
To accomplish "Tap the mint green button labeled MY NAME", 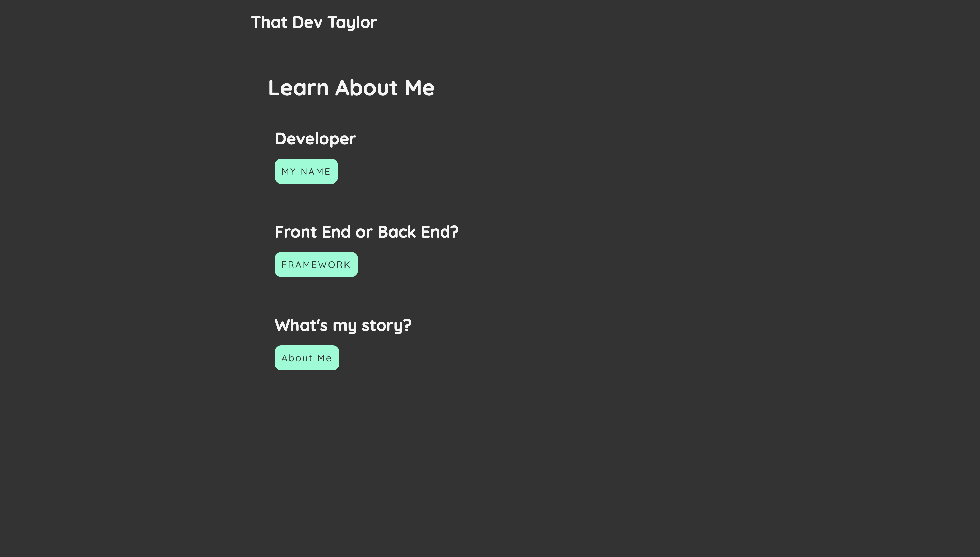I will click(x=306, y=171).
